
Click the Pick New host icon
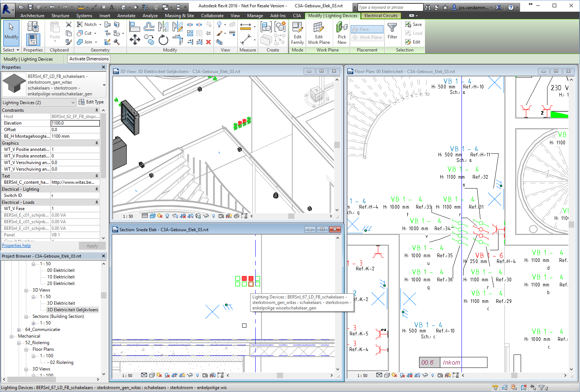pos(342,33)
